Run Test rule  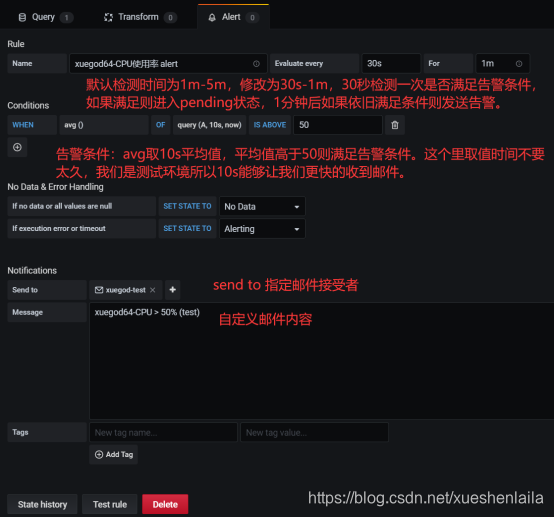(x=110, y=504)
